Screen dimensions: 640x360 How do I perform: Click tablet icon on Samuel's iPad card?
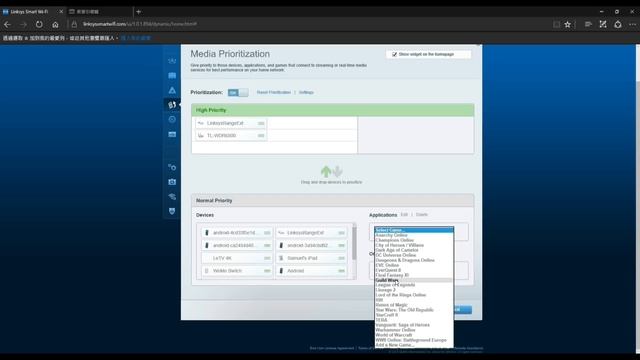pos(281,258)
